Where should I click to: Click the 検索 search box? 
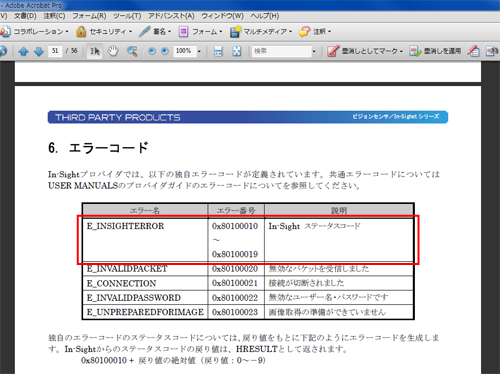281,51
